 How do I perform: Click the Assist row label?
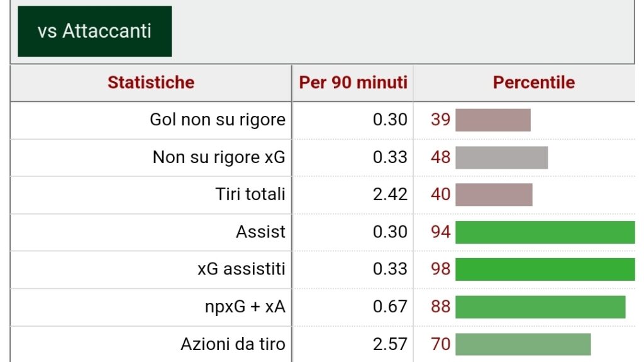point(260,232)
